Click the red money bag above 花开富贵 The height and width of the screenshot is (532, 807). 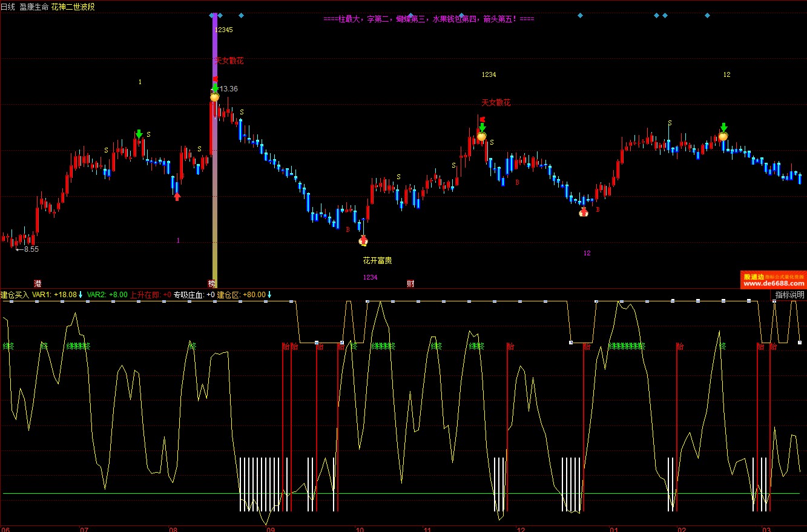363,241
